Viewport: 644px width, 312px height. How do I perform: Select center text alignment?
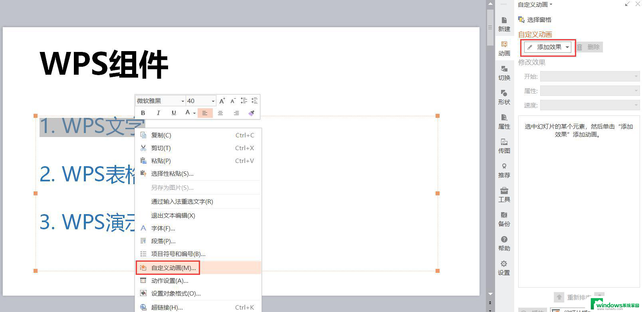(x=220, y=113)
